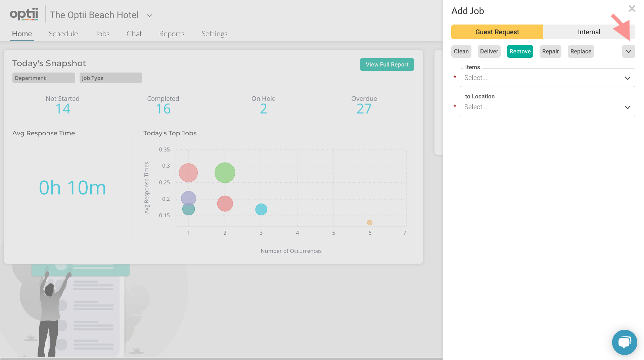Click View Full Report button
The height and width of the screenshot is (360, 644).
tap(387, 64)
